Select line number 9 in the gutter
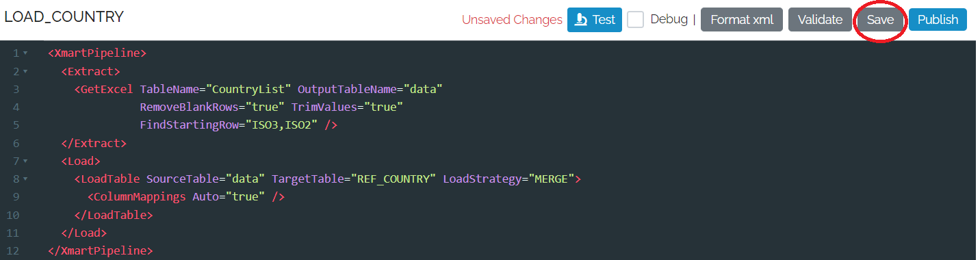Viewport: 980px width, 260px height. click(x=16, y=197)
